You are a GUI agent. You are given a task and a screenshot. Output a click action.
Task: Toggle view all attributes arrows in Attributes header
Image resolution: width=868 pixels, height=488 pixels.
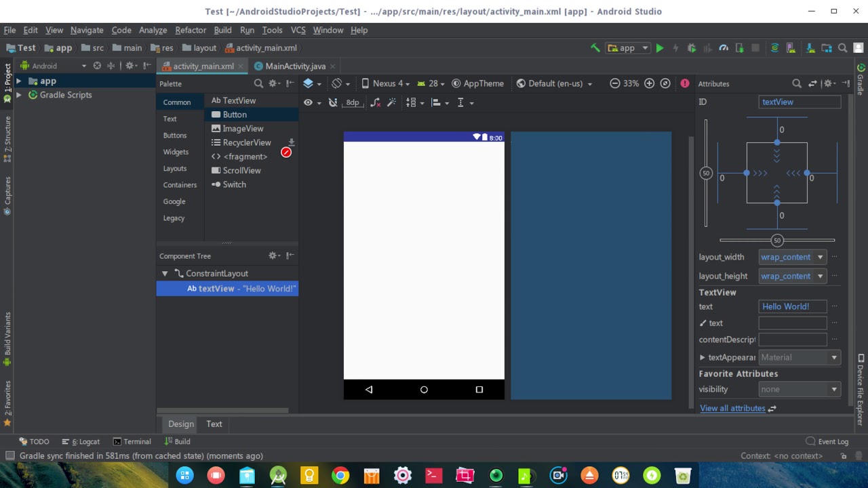(813, 83)
